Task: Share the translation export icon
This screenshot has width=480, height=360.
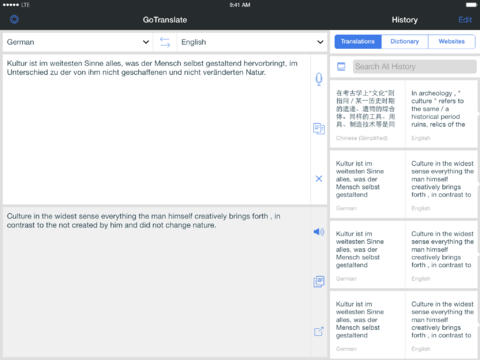Action: (x=319, y=331)
